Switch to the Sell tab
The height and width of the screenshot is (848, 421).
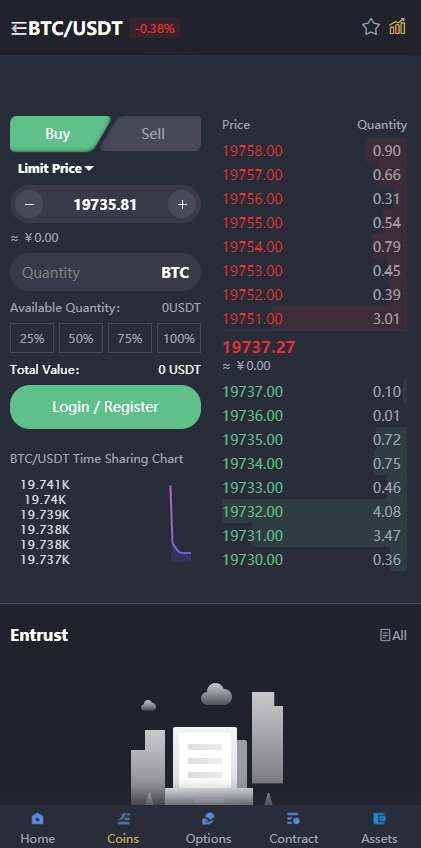click(152, 134)
